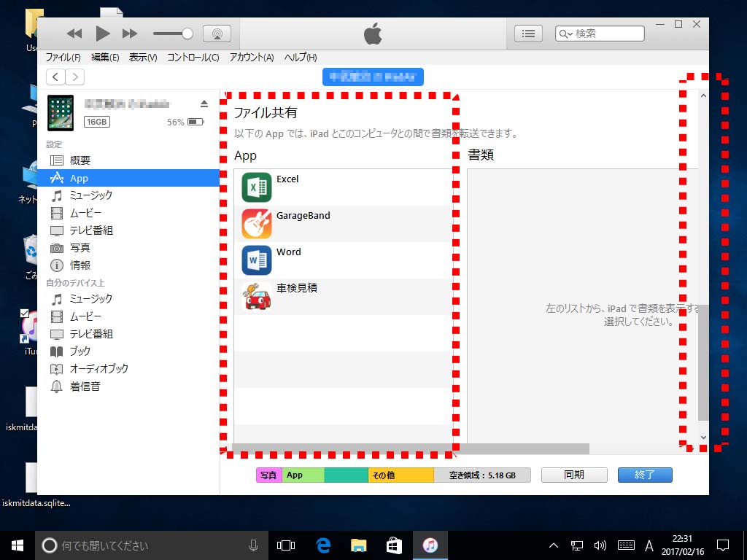This screenshot has width=747, height=560.
Task: Select 写真 photos in settings sidebar
Action: coord(80,248)
